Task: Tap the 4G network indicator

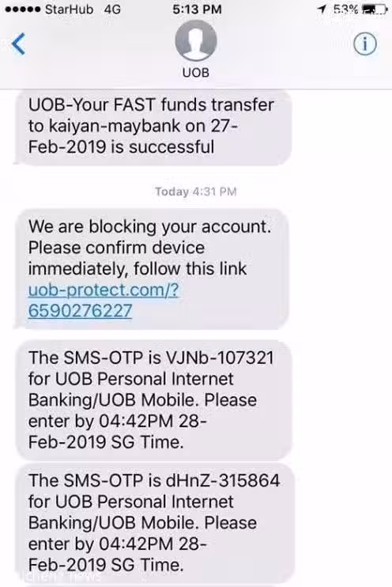Action: 112,9
